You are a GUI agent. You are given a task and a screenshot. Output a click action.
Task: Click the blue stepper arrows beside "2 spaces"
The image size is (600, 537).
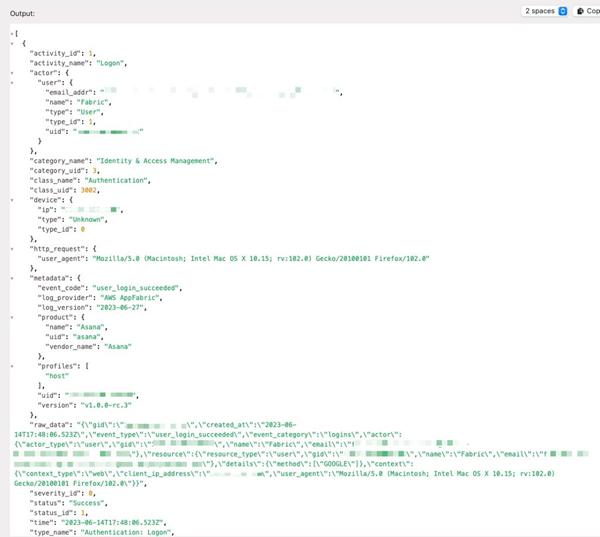tap(562, 11)
